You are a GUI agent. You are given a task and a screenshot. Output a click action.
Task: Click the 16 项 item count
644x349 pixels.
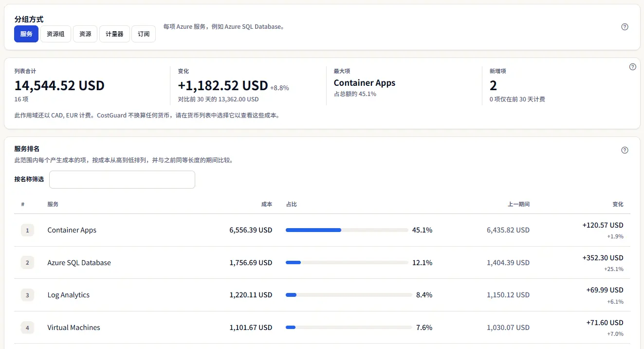[21, 99]
